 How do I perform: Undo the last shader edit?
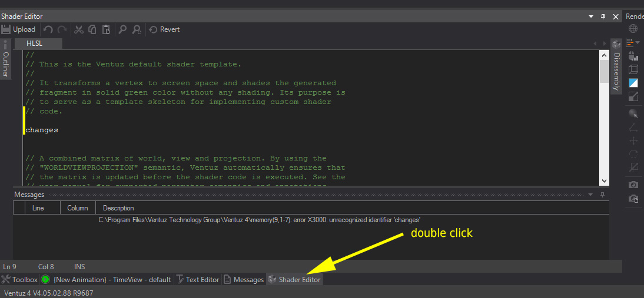tap(48, 29)
